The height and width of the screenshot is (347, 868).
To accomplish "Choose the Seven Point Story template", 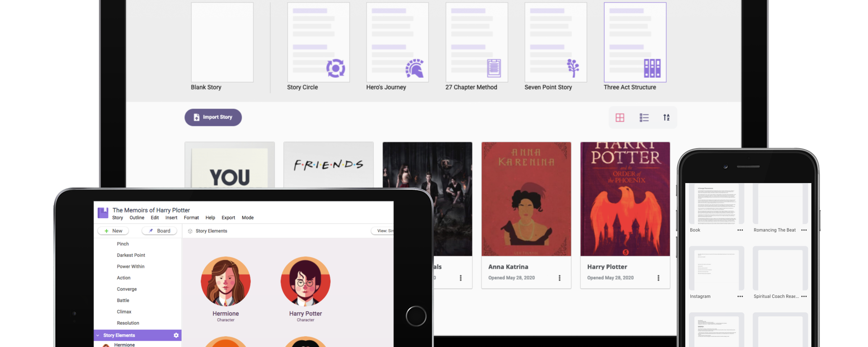I will 556,42.
